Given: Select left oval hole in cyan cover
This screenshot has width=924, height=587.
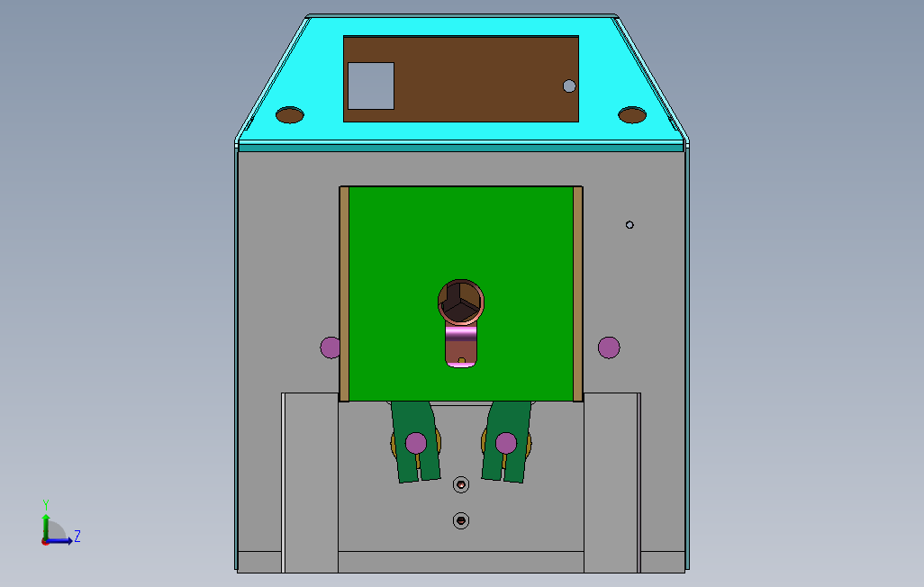Looking at the screenshot, I should click(x=289, y=115).
